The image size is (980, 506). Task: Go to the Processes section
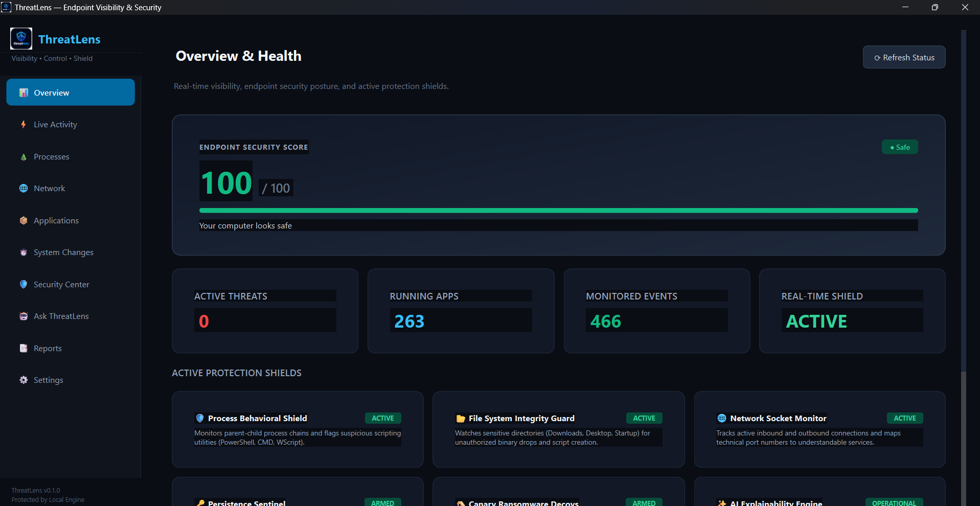[x=71, y=156]
